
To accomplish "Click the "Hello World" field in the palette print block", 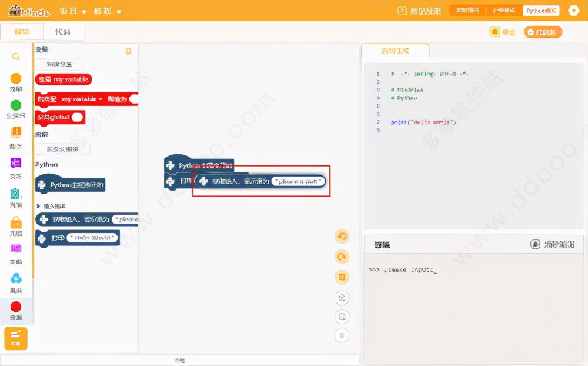I will tap(92, 238).
